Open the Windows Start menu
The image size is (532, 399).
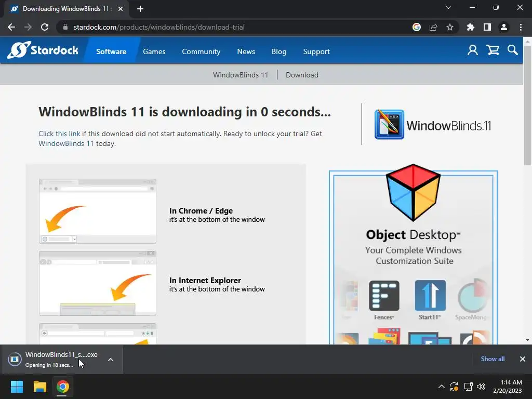point(17,387)
